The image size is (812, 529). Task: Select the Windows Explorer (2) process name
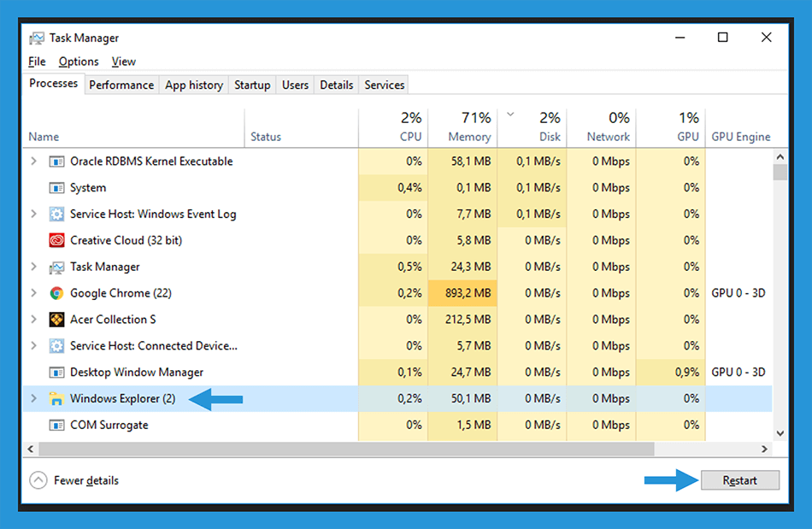pos(123,398)
